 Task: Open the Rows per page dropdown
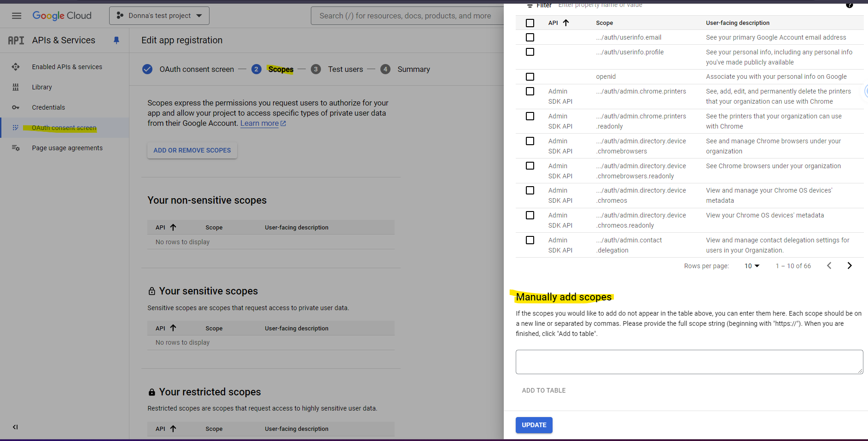pos(752,266)
